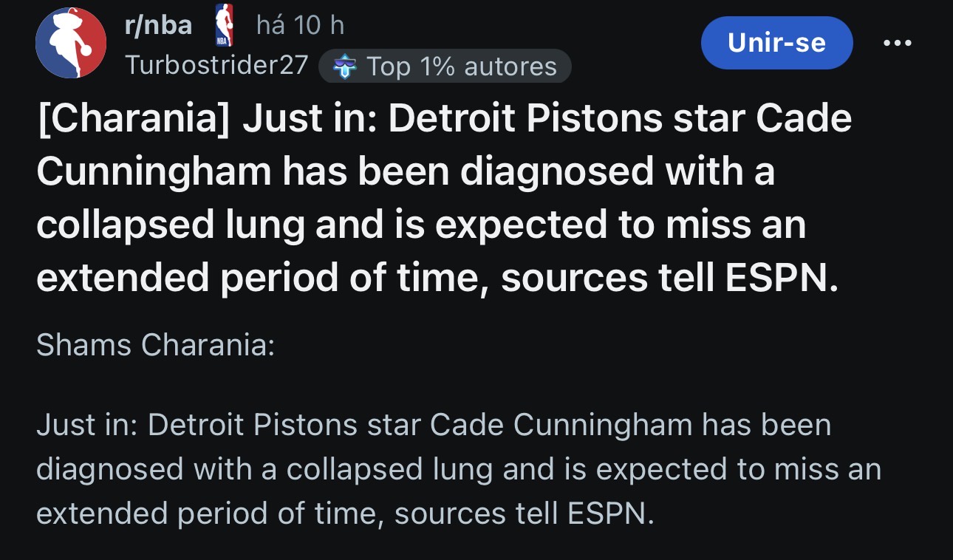Click the "Top 1% autores" badge label
This screenshot has width=953, height=560.
point(462,66)
